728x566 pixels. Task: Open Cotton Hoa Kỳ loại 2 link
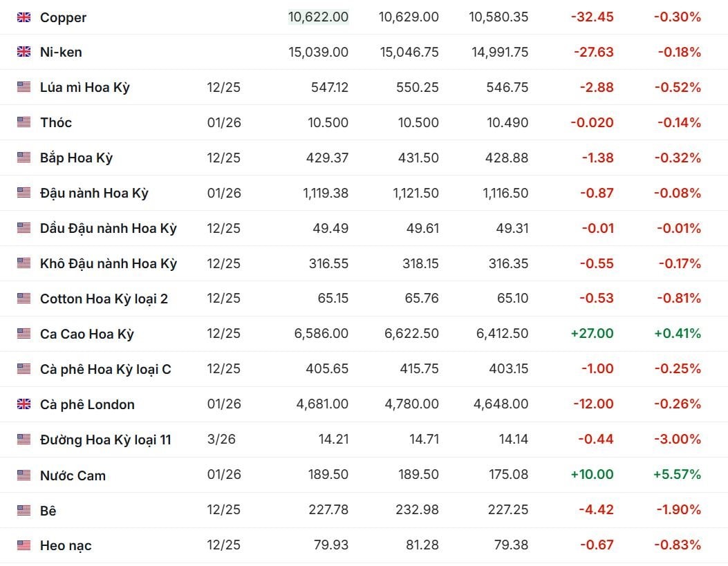pos(104,299)
